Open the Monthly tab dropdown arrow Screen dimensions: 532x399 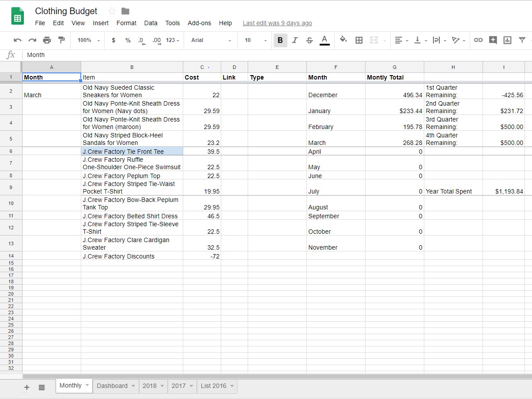[87, 385]
